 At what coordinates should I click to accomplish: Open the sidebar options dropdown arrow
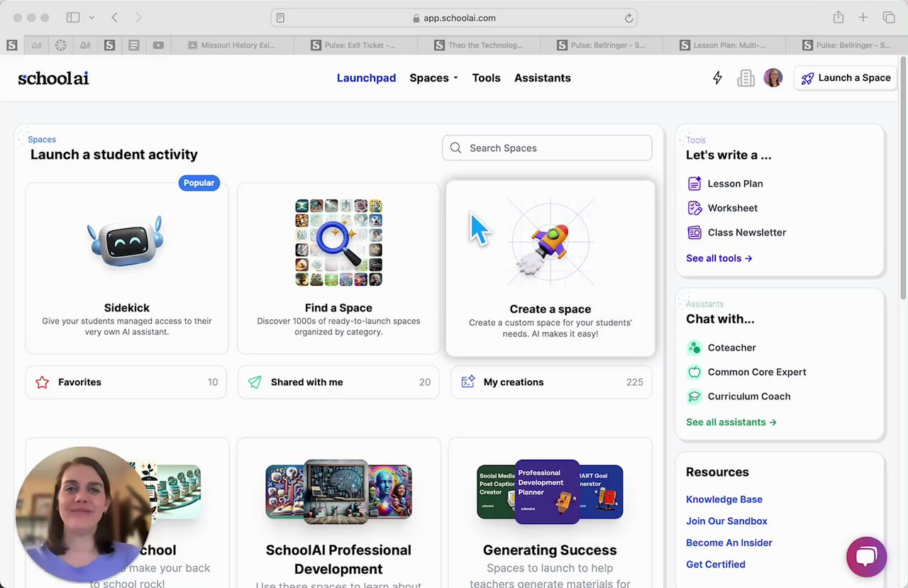point(92,18)
